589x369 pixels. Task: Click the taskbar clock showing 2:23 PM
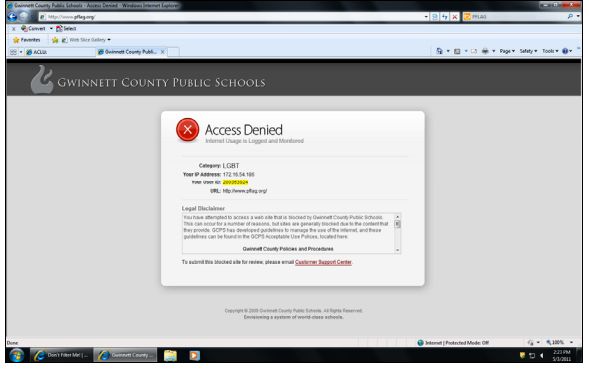coord(562,355)
